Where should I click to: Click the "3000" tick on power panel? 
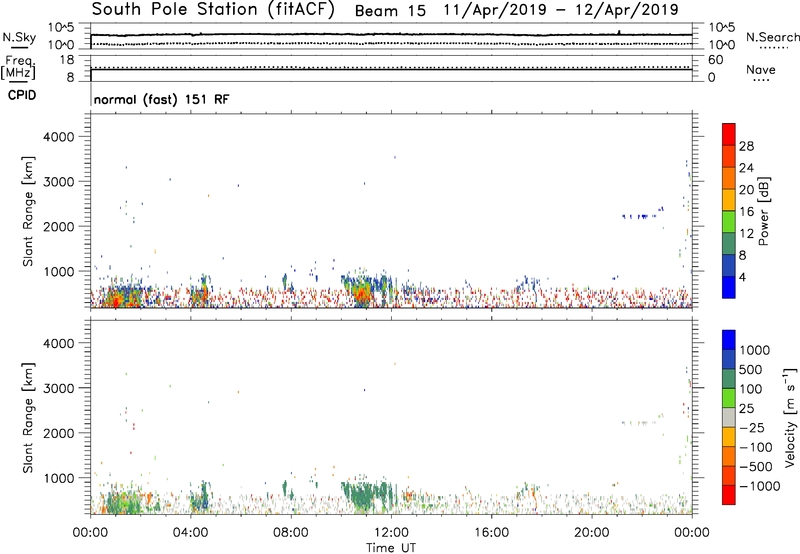58,182
